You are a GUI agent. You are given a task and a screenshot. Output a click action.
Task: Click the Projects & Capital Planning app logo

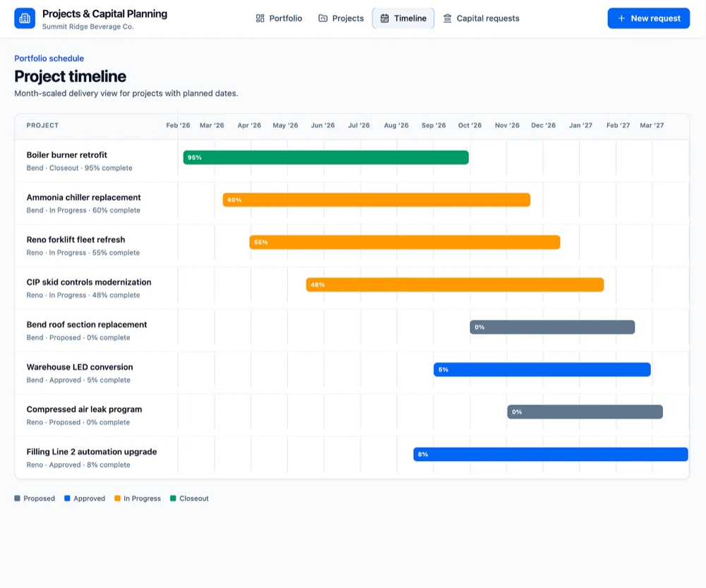pyautogui.click(x=25, y=18)
